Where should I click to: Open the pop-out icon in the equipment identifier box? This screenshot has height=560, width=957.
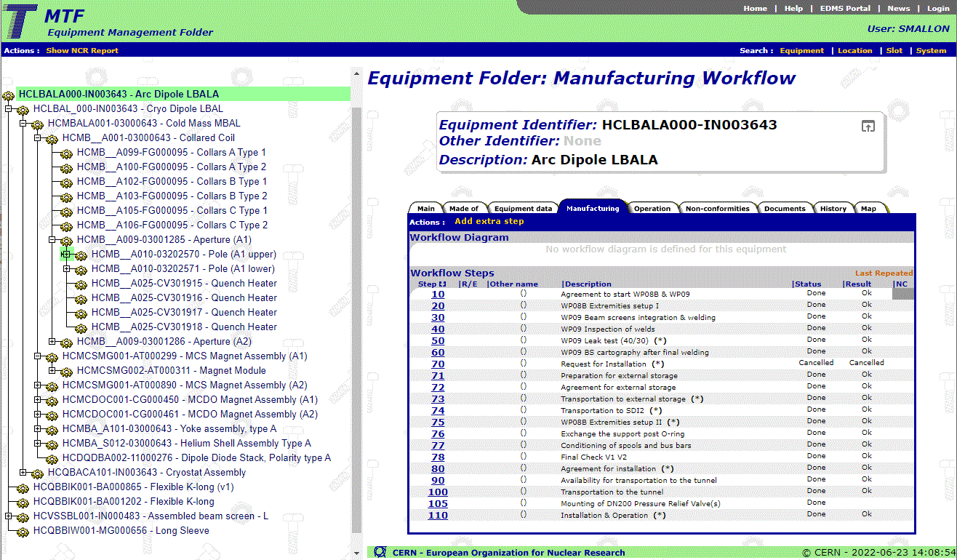tap(868, 126)
